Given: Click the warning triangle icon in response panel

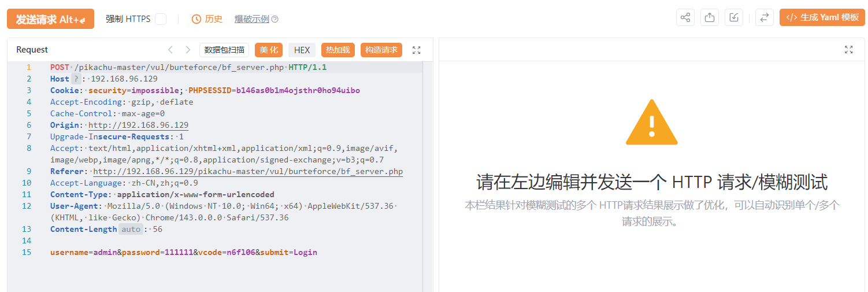Looking at the screenshot, I should click(x=652, y=123).
